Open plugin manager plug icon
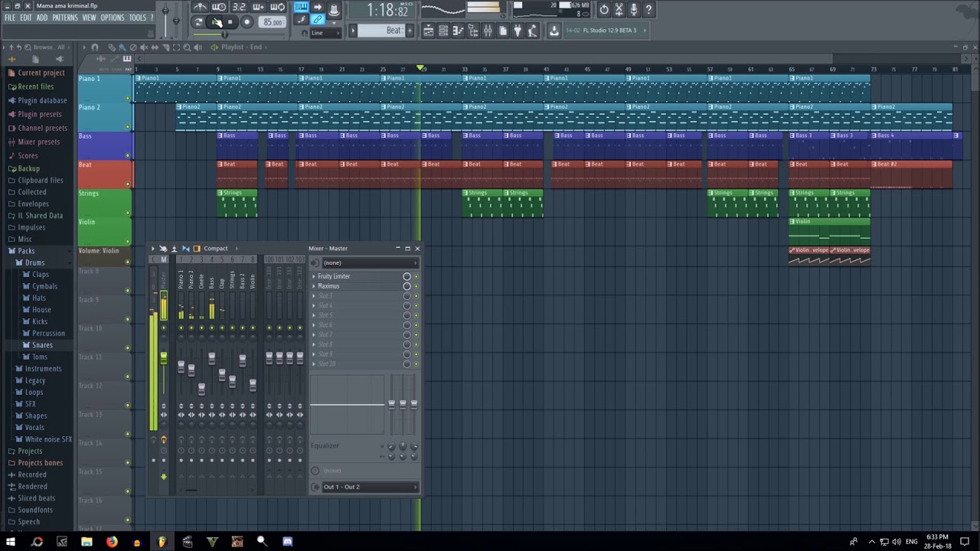 [x=518, y=31]
